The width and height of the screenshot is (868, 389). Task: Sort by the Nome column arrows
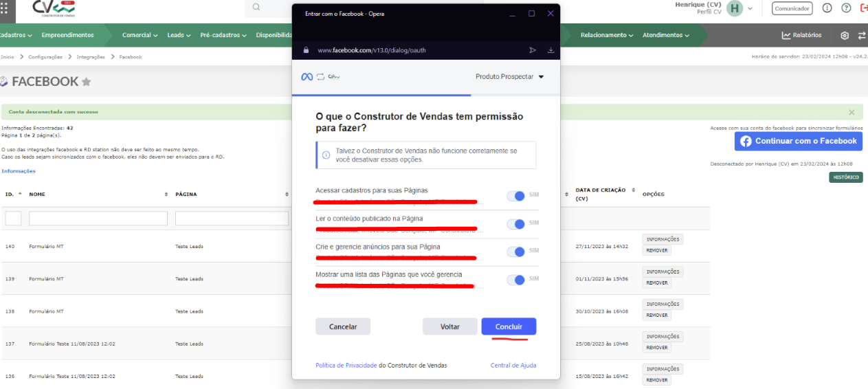click(166, 194)
